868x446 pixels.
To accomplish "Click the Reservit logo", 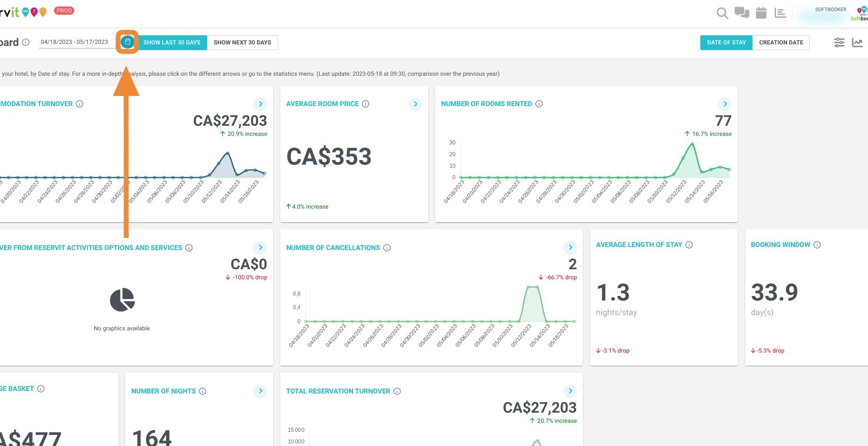I will coord(23,11).
